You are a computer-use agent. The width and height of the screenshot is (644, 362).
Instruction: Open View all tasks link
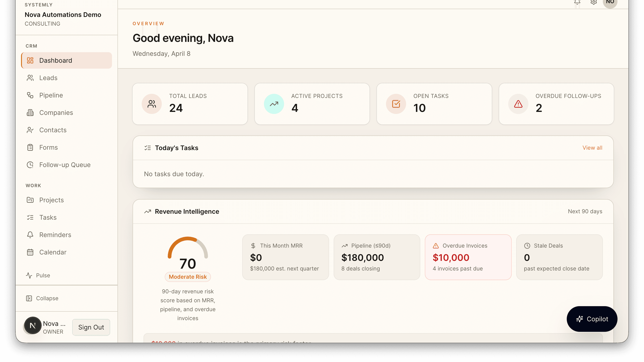pyautogui.click(x=592, y=148)
